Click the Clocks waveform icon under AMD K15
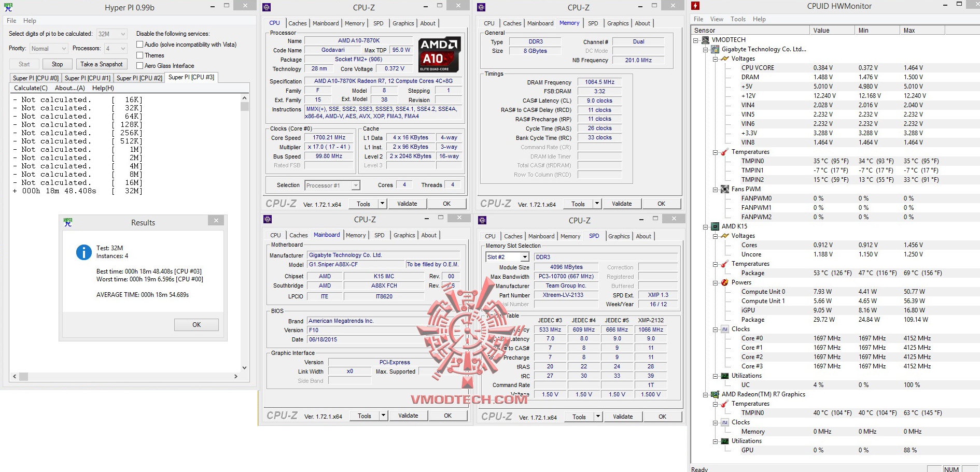This screenshot has height=472, width=980. click(725, 329)
